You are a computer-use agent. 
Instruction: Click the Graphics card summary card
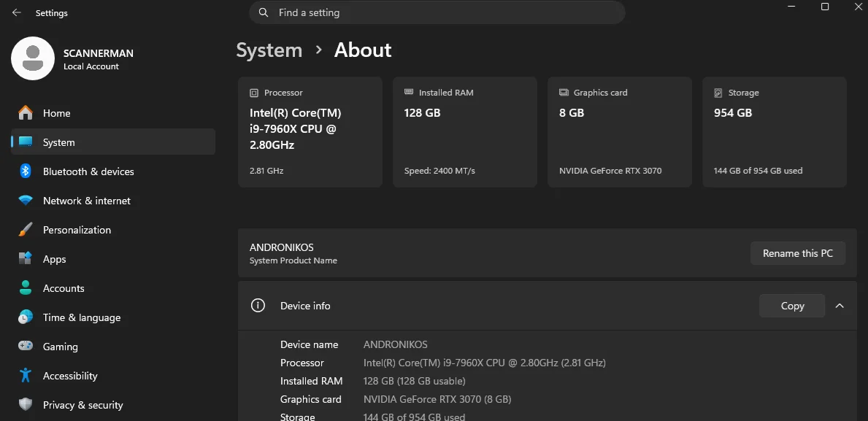[620, 132]
